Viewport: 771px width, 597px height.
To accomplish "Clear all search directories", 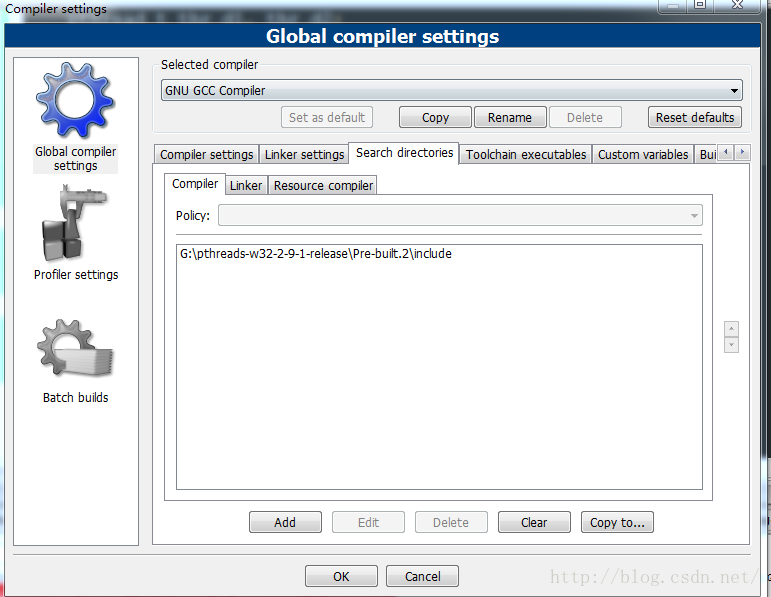I will pyautogui.click(x=534, y=522).
